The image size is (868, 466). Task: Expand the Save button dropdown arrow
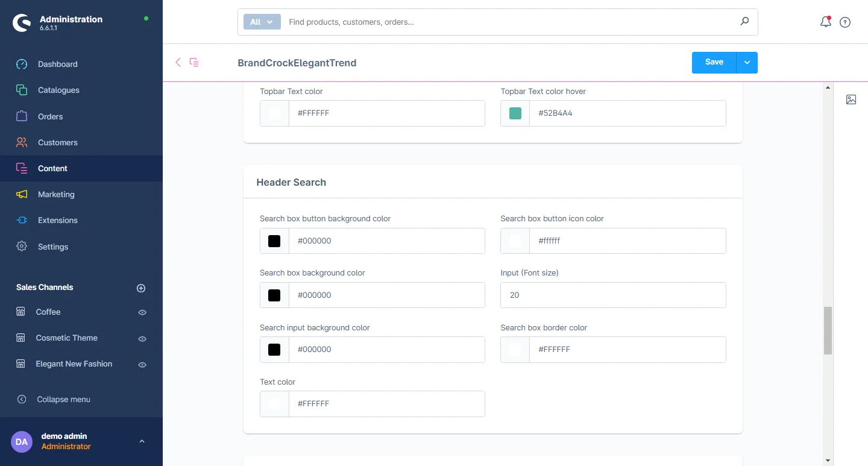(747, 63)
